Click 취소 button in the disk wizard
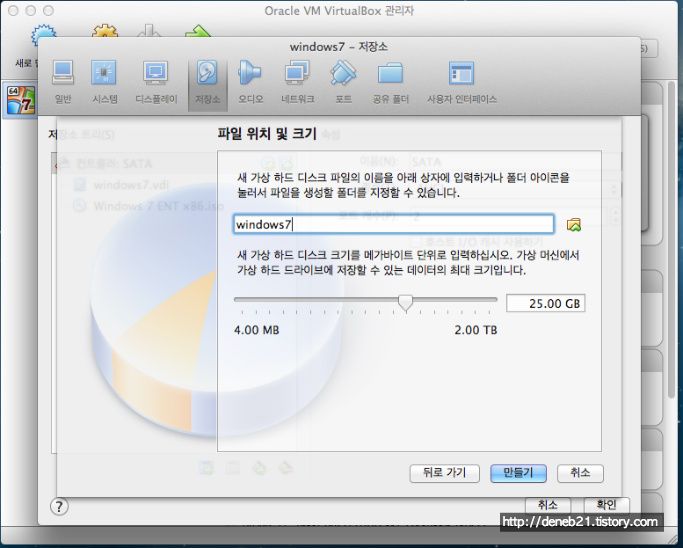This screenshot has width=683, height=548. point(580,473)
